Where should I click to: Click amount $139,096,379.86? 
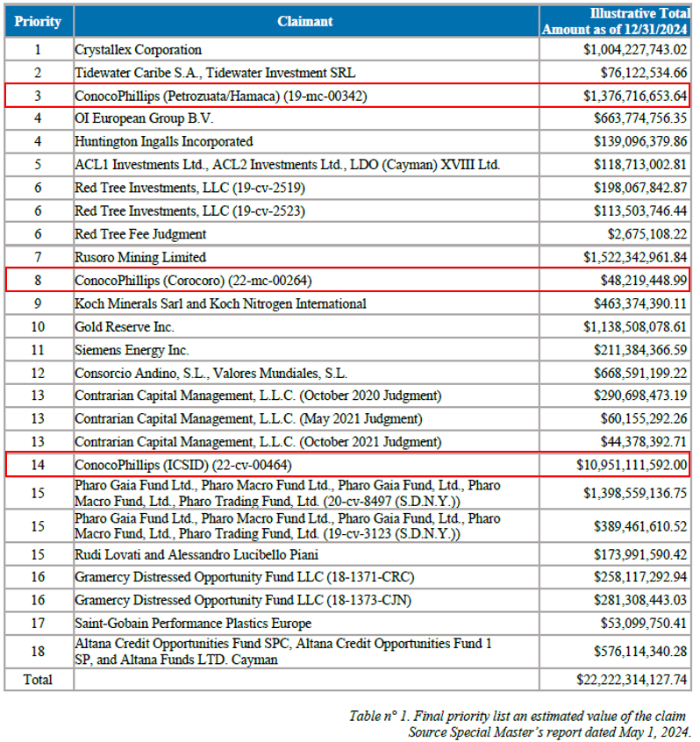640,141
